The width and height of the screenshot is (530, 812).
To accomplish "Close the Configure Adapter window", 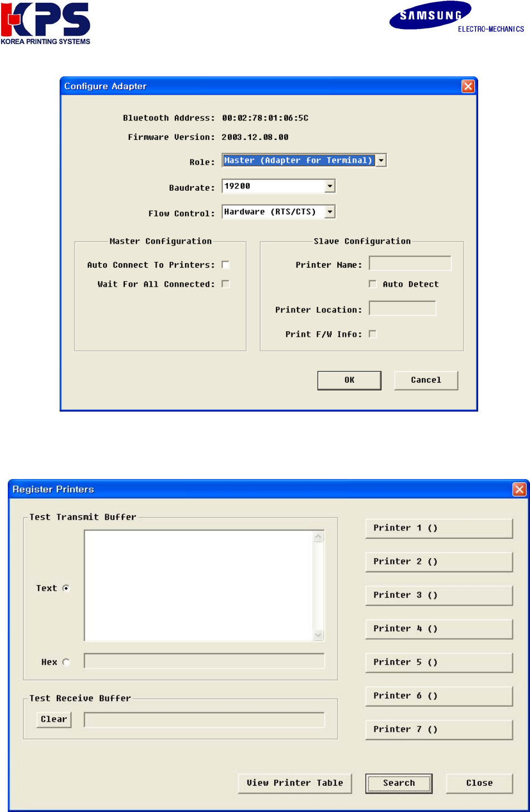I will (x=468, y=86).
